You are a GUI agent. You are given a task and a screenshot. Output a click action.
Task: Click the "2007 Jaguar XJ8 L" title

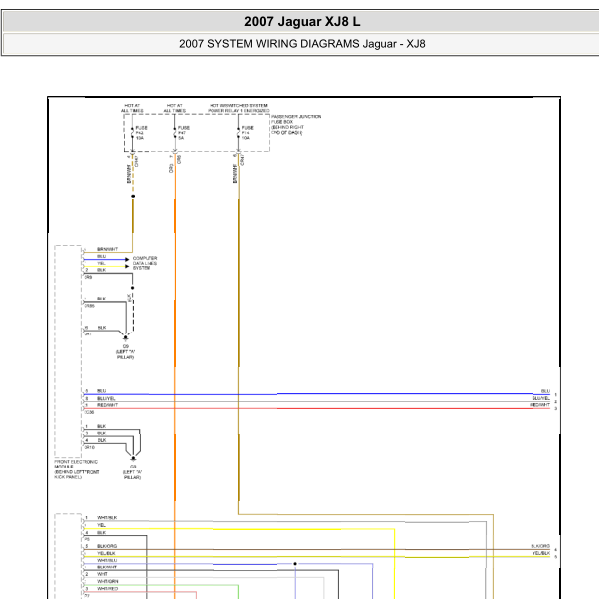pyautogui.click(x=302, y=21)
